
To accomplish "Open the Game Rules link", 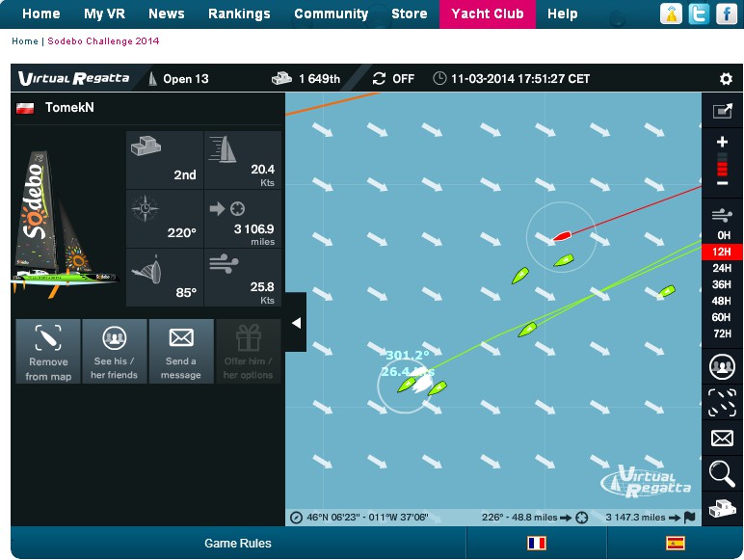I will [x=238, y=544].
